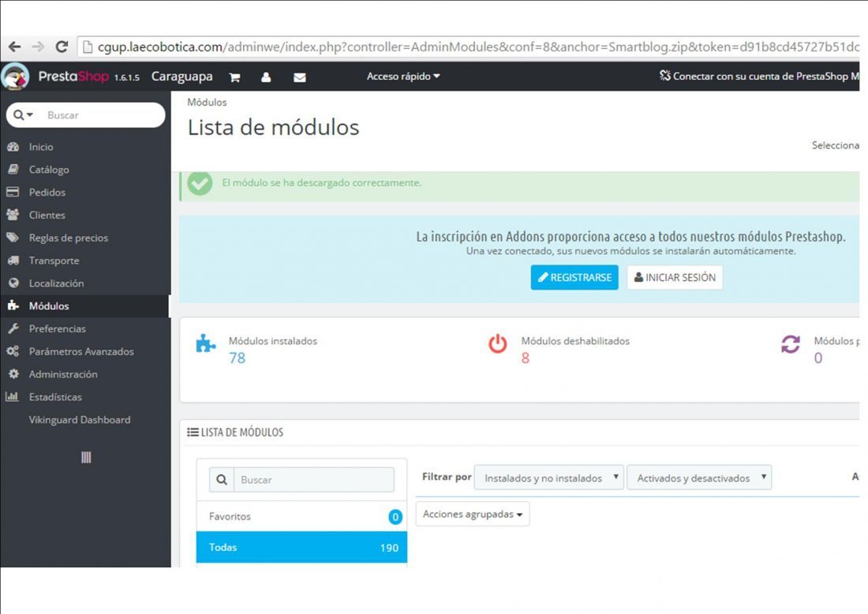Select Vikinguard Dashboard in sidebar

pyautogui.click(x=80, y=420)
